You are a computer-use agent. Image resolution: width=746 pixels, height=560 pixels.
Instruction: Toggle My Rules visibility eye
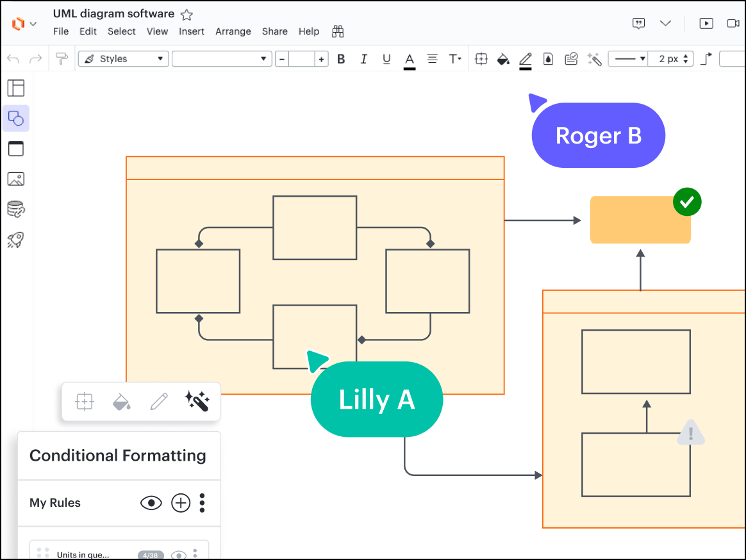pyautogui.click(x=151, y=503)
